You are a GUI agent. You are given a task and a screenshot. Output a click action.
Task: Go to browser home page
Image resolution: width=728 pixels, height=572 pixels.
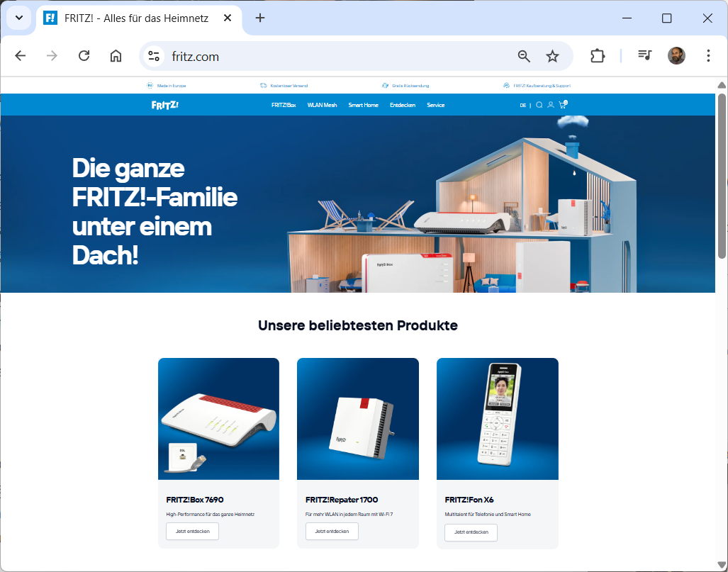coord(116,56)
